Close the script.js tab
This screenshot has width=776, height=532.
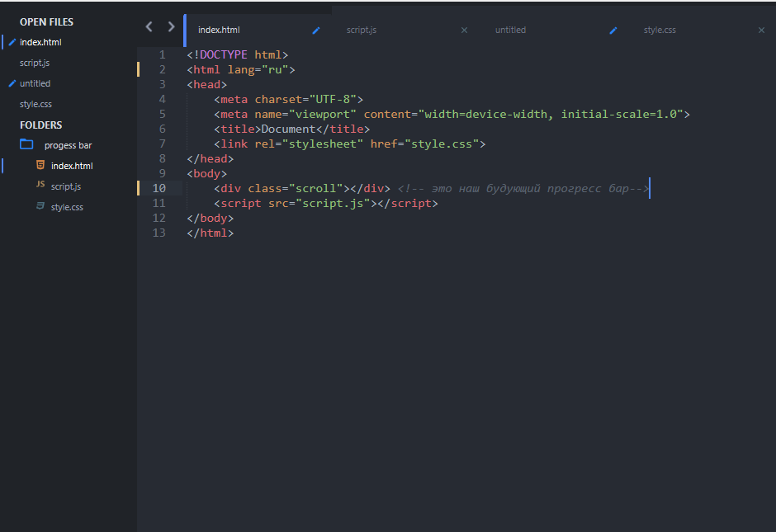coord(464,31)
